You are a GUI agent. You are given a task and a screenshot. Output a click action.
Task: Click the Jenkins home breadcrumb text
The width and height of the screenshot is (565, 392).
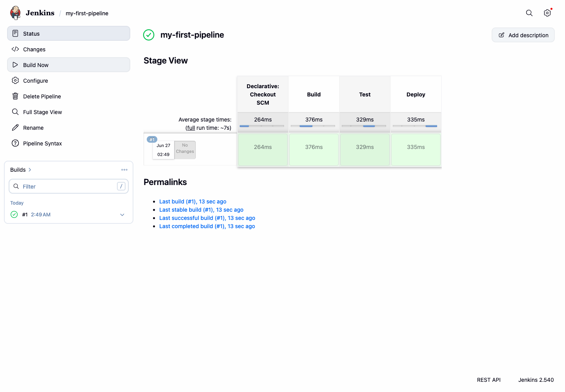[40, 13]
